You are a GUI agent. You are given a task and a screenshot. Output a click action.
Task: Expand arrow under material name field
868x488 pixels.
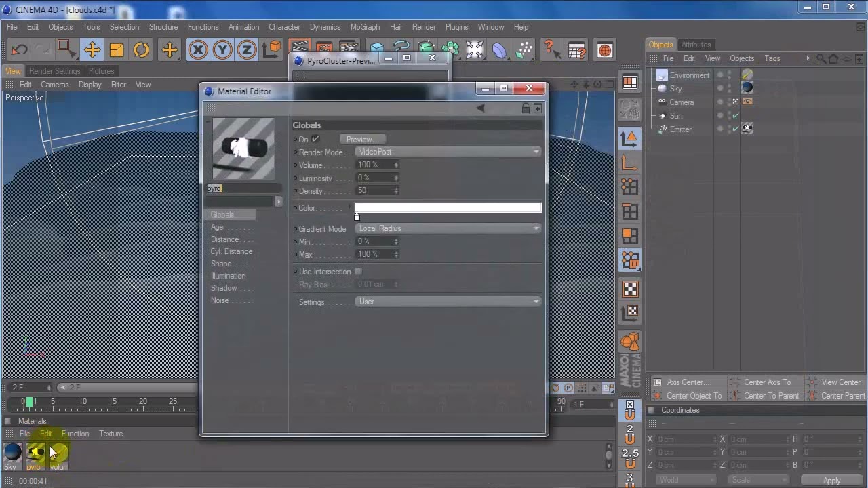coord(278,201)
